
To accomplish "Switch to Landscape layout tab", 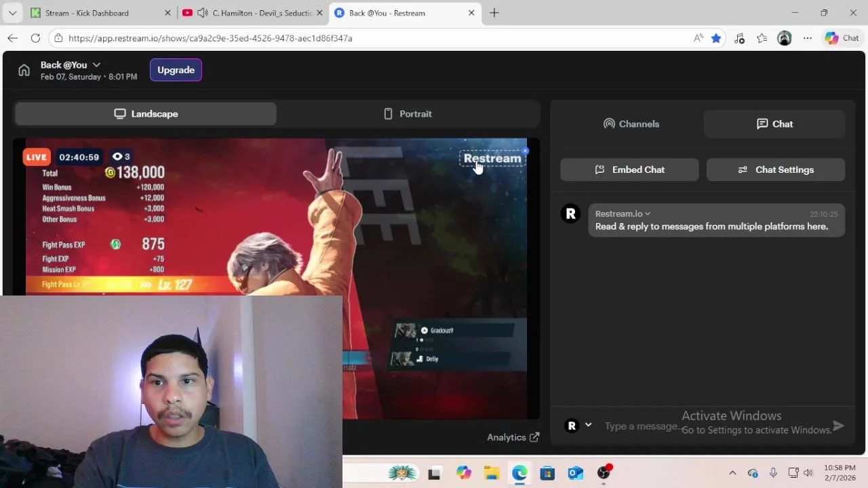I will click(146, 114).
